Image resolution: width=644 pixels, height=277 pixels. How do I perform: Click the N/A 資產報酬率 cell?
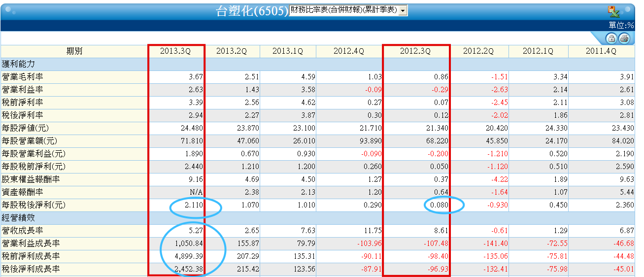point(196,192)
